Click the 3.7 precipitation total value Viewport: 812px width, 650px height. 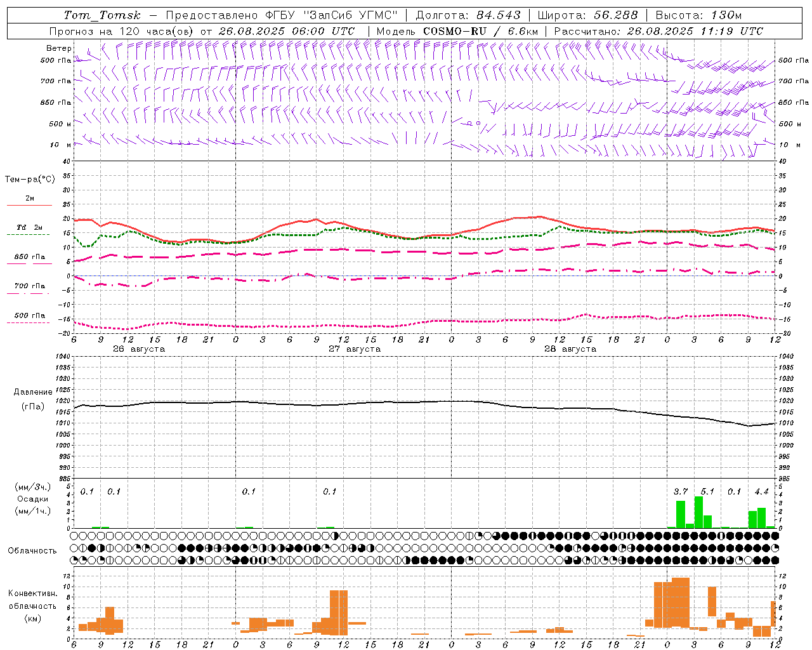[x=681, y=491]
